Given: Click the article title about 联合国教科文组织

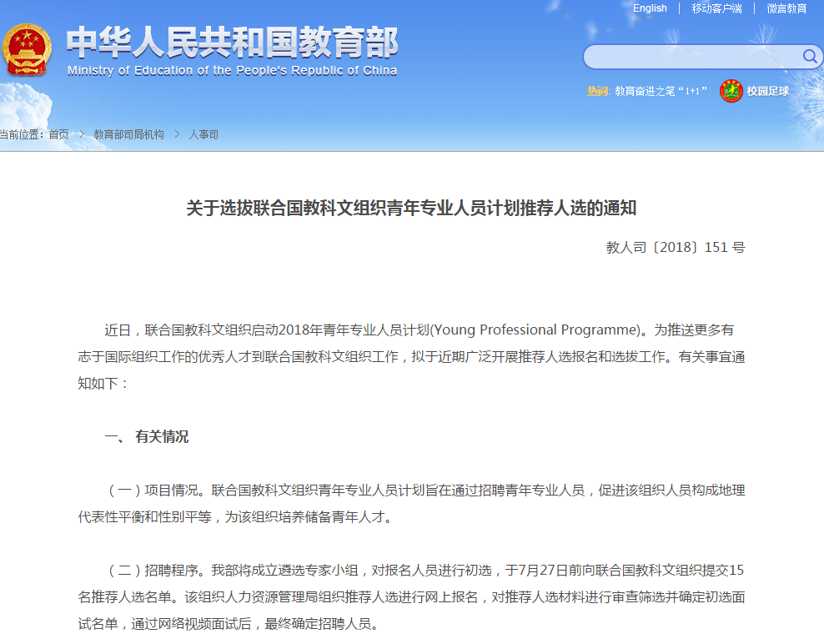Looking at the screenshot, I should click(x=411, y=208).
